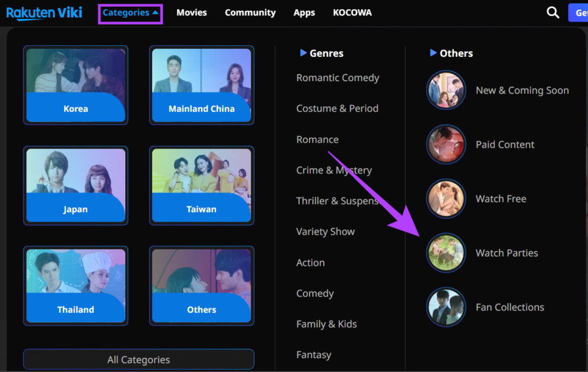Open the Romantic Comedy genre link
Viewport: 588px width, 372px height.
click(338, 78)
